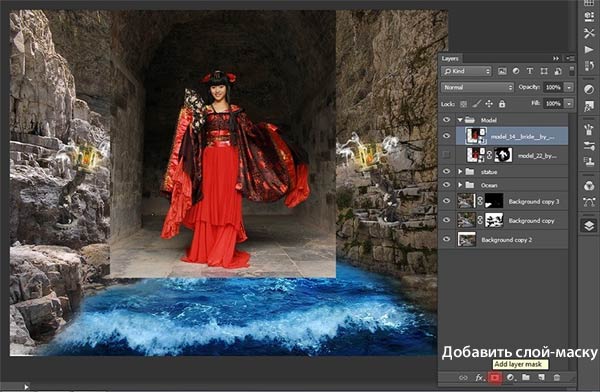Select the model_14_bride layer thumbnail
Screen dimensions: 600x392
[x=476, y=136]
